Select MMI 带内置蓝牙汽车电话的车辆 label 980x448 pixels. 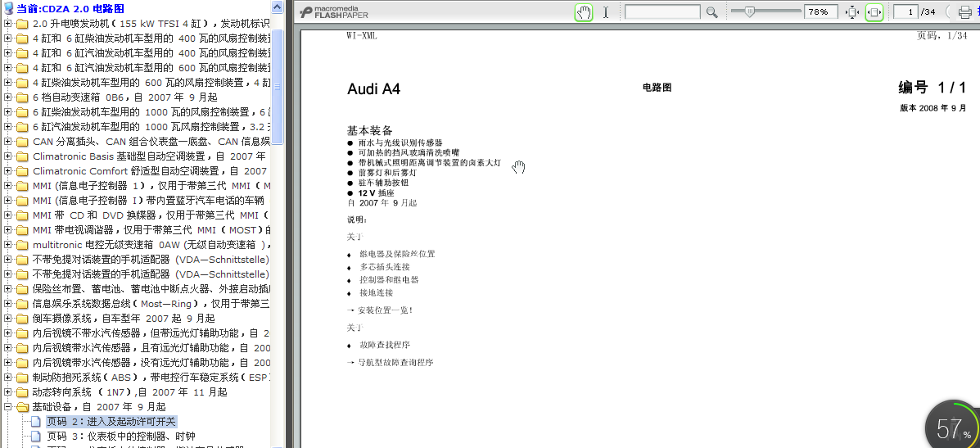tap(149, 201)
